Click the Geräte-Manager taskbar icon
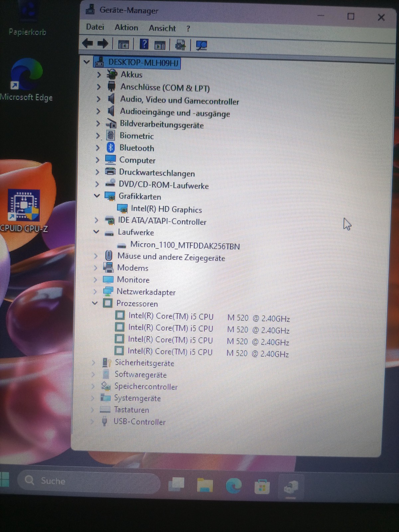The width and height of the screenshot is (399, 532). pos(291,487)
